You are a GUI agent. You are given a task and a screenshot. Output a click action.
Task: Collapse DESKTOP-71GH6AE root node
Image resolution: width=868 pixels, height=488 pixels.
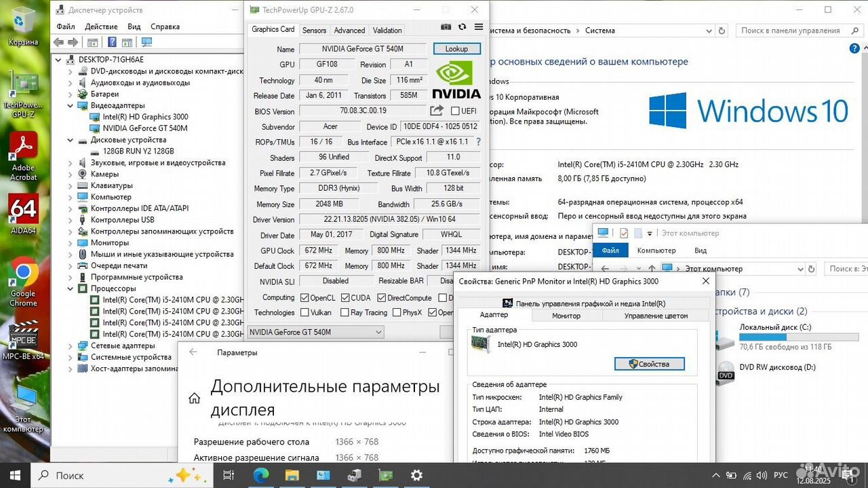pyautogui.click(x=59, y=59)
